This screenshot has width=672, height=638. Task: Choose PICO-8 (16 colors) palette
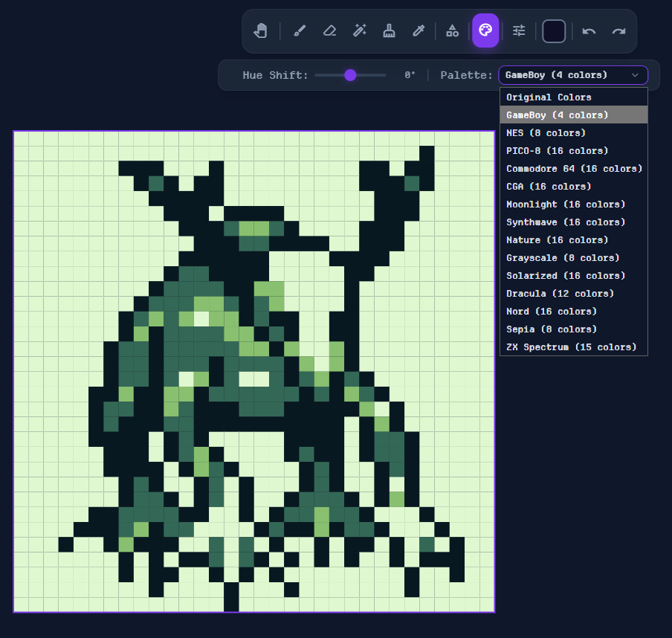pos(573,150)
